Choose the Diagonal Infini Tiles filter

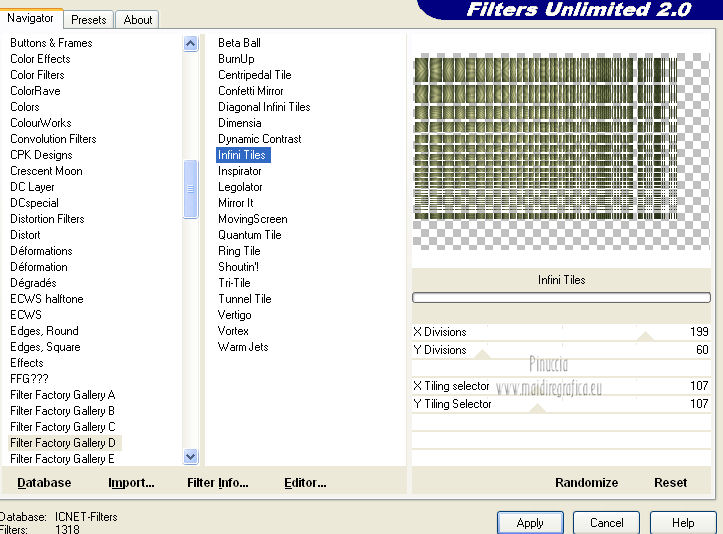[264, 107]
